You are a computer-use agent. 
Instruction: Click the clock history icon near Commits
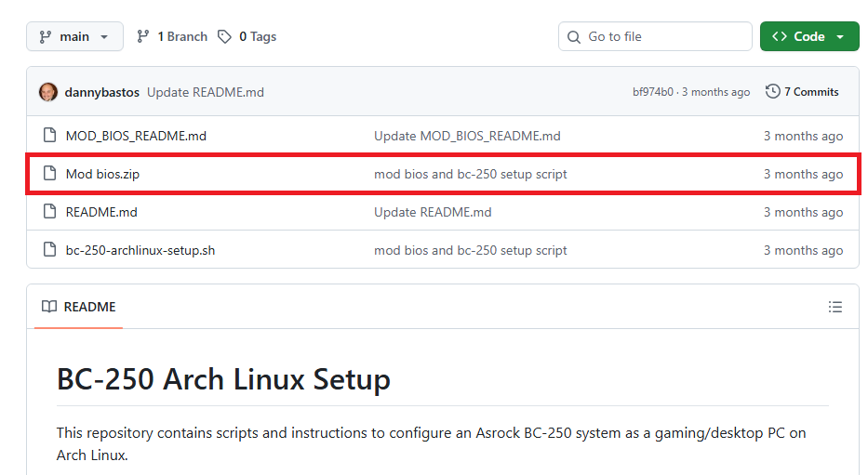click(x=772, y=92)
